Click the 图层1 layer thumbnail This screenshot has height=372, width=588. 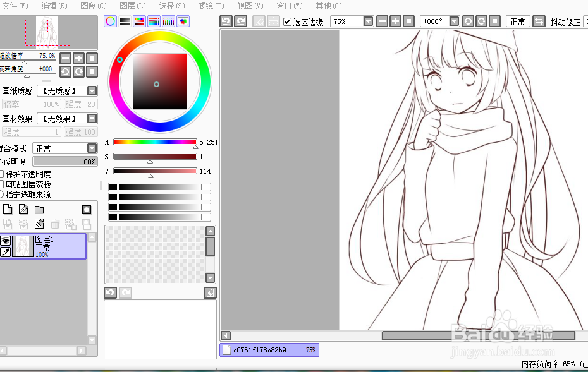coord(23,246)
